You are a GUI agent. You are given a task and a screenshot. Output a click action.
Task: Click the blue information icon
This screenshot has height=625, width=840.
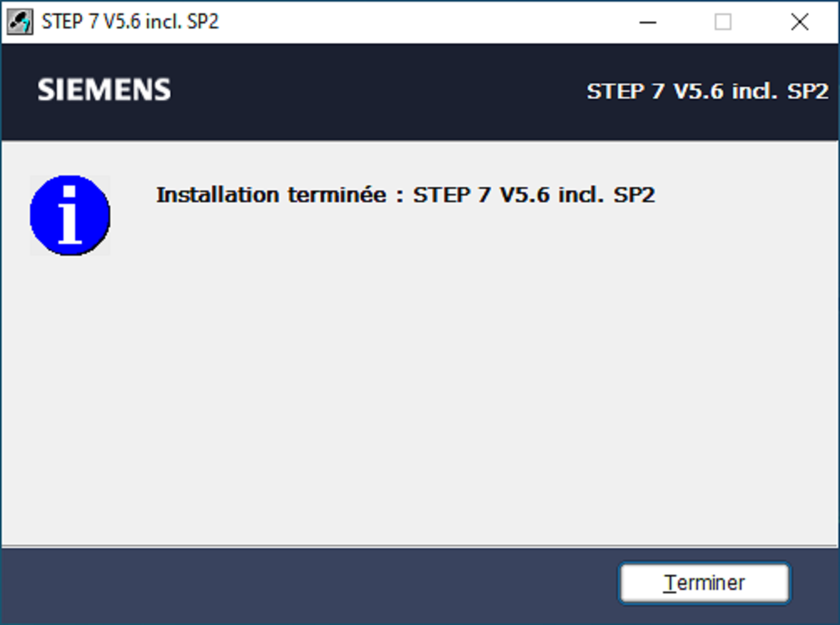[x=70, y=215]
